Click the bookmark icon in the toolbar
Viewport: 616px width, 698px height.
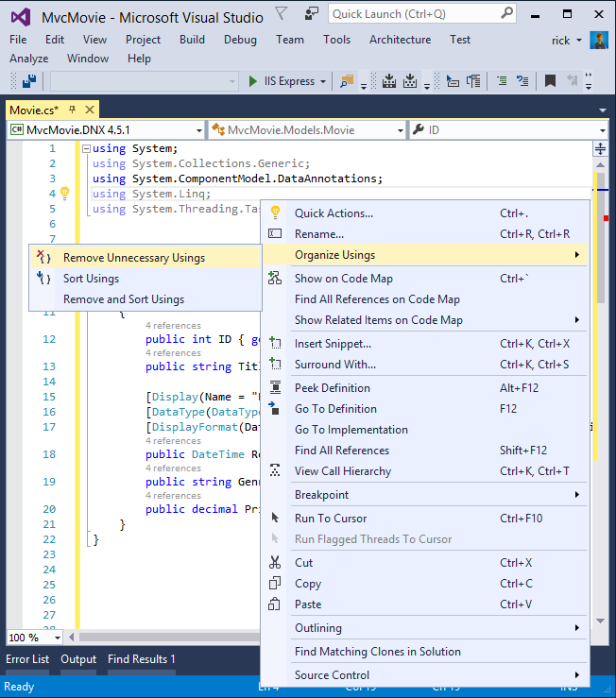coord(550,81)
